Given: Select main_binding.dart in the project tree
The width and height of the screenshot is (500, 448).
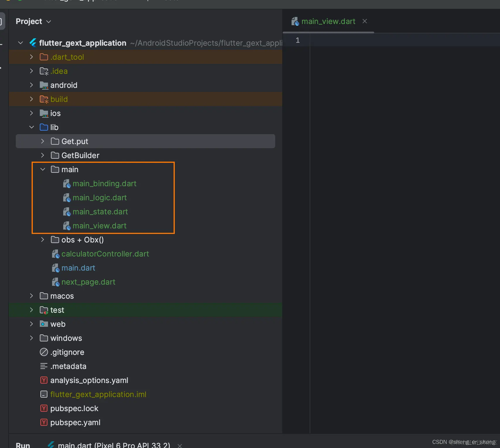Looking at the screenshot, I should click(105, 184).
